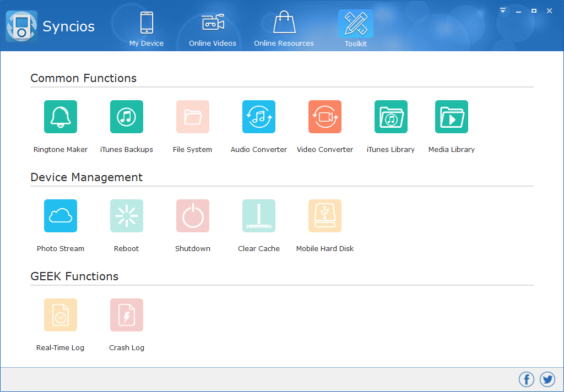Open the Ringtone Maker tool
Viewport: 564px width, 392px height.
pos(61,117)
